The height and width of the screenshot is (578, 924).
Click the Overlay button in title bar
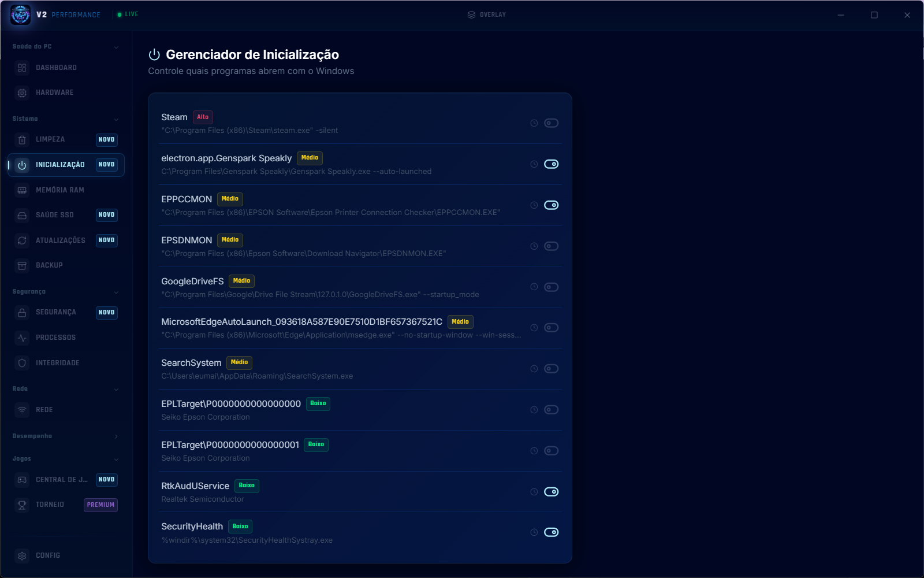[x=487, y=14]
